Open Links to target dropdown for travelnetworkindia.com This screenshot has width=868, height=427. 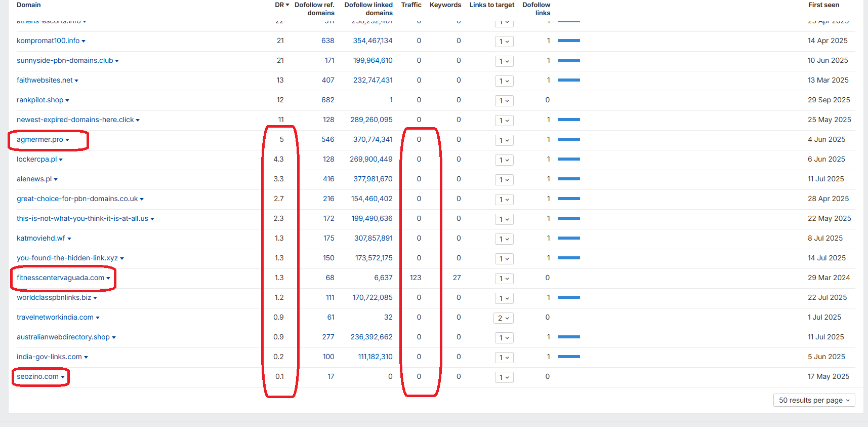(504, 318)
